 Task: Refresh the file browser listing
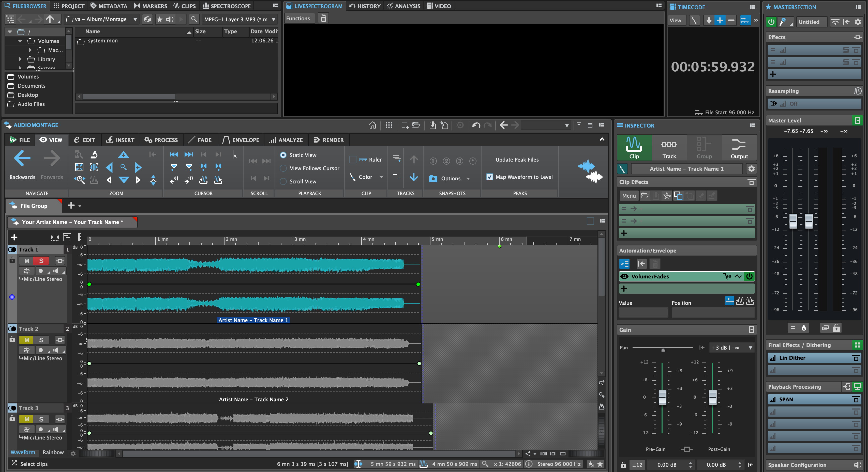coord(147,19)
